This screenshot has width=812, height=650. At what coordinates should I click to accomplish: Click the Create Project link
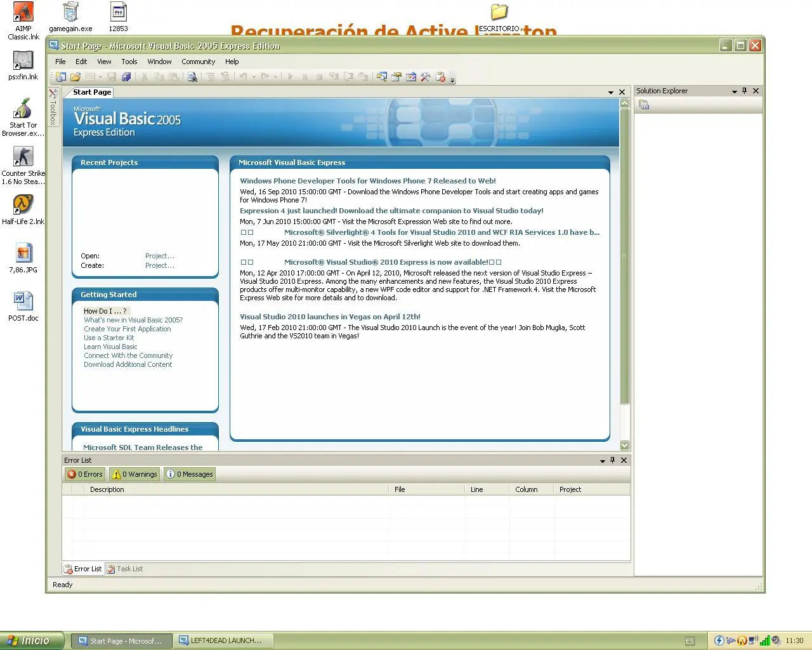pyautogui.click(x=160, y=265)
